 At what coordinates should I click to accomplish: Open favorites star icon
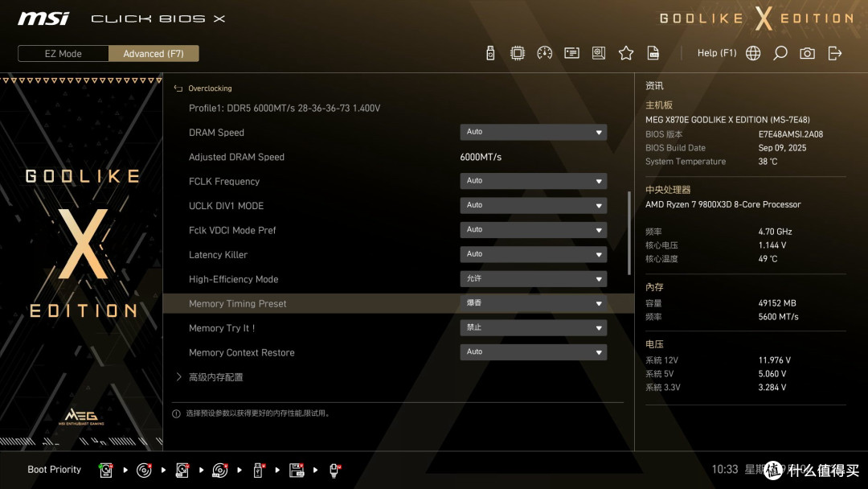coord(625,53)
